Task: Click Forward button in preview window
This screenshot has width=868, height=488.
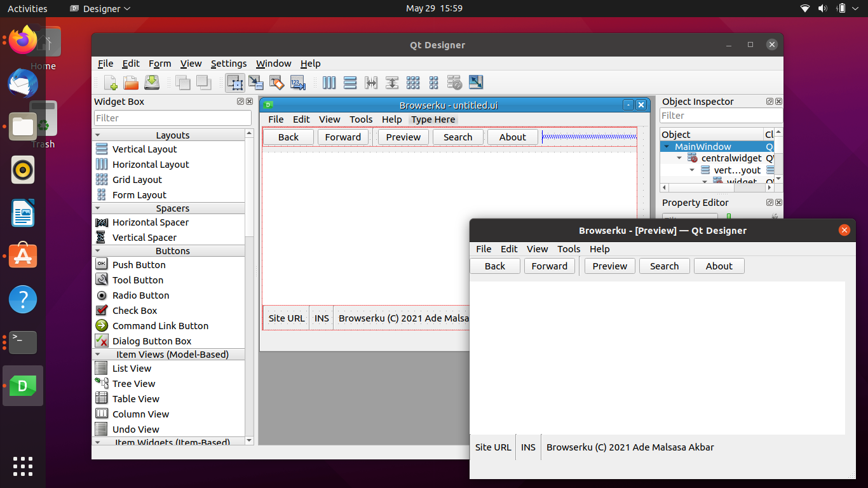Action: pyautogui.click(x=550, y=266)
